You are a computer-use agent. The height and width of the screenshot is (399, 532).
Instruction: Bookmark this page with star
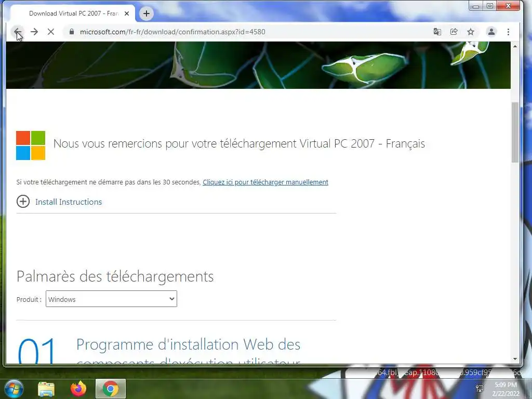click(471, 32)
